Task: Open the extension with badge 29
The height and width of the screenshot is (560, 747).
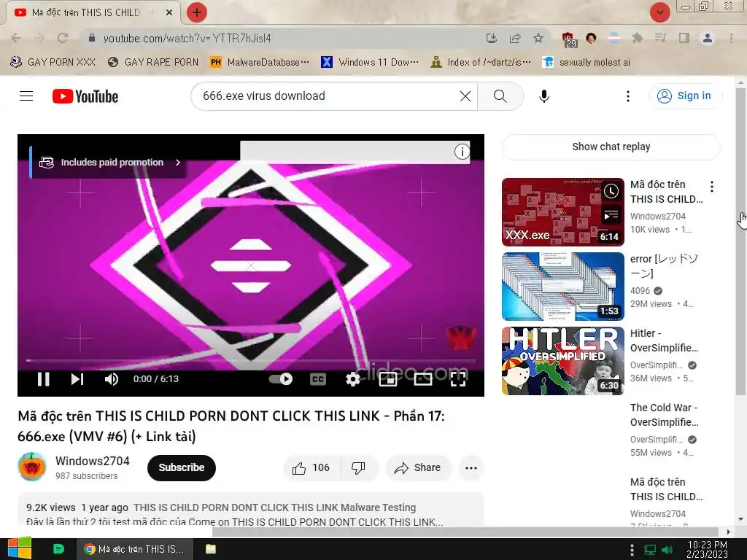Action: tap(568, 39)
